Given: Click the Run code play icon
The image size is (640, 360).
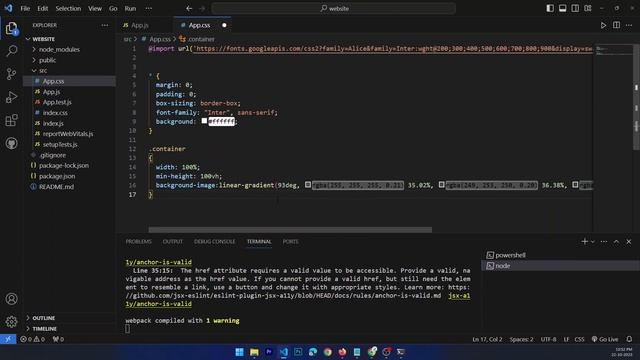Looking at the screenshot, I should click(603, 25).
